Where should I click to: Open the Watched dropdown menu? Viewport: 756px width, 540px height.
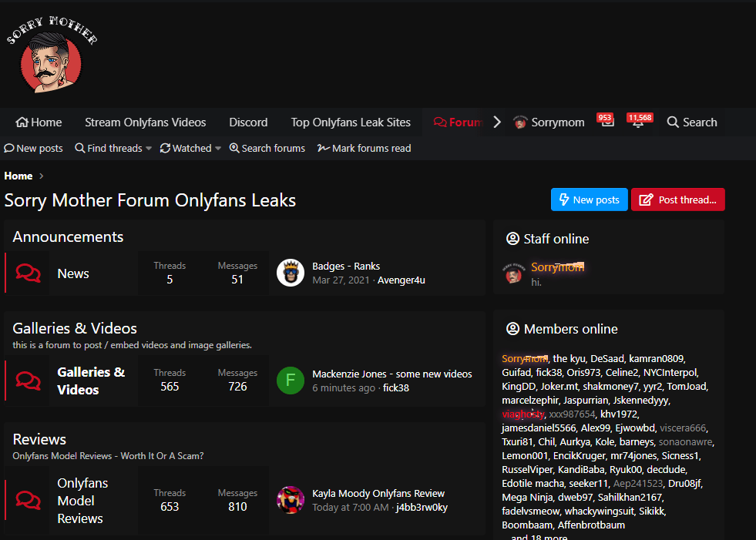pos(190,149)
